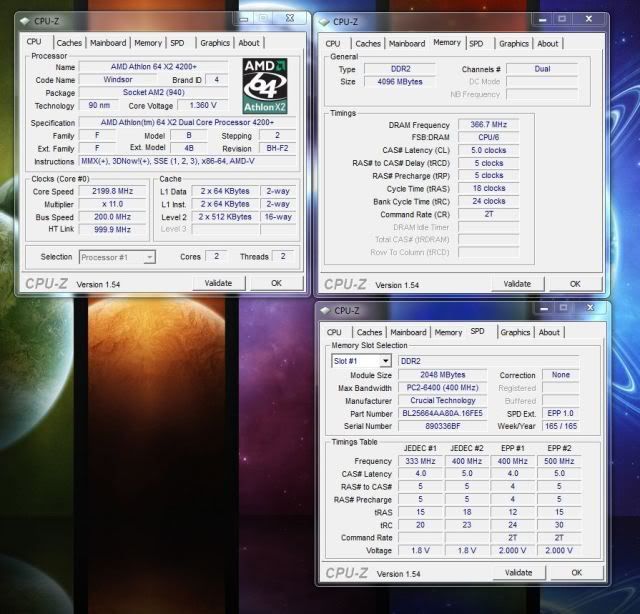Click Validate in the SPD window
Screen dimensions: 640x614
point(518,572)
